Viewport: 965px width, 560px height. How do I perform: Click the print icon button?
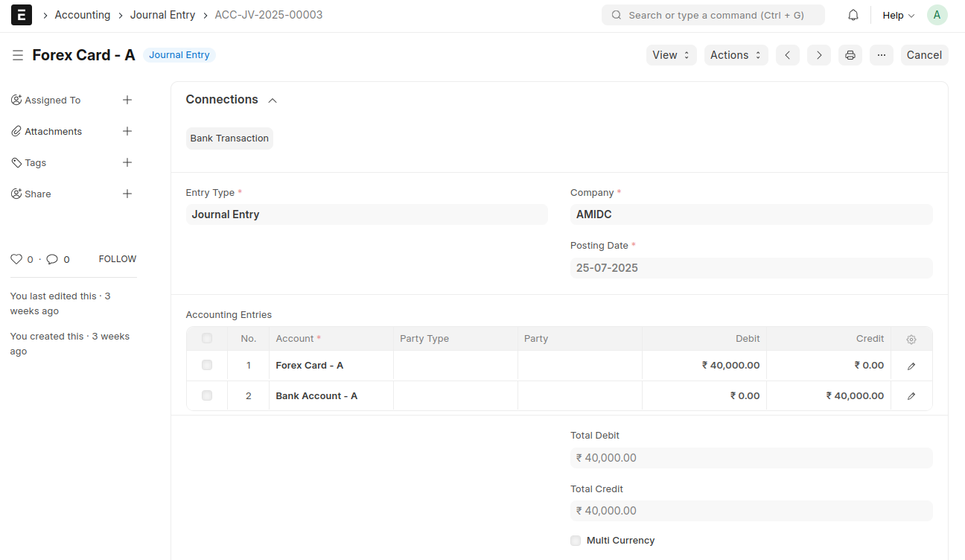pos(850,55)
